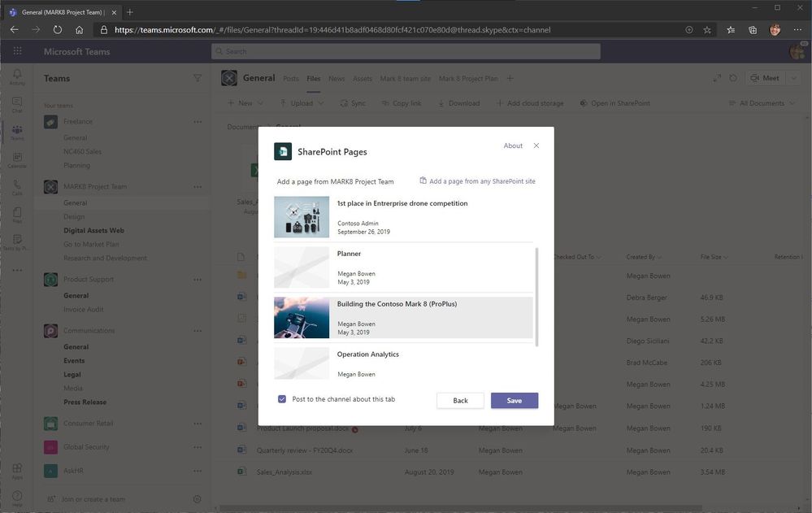The image size is (812, 513).
Task: Click the Back button in the dialog
Action: click(x=460, y=401)
